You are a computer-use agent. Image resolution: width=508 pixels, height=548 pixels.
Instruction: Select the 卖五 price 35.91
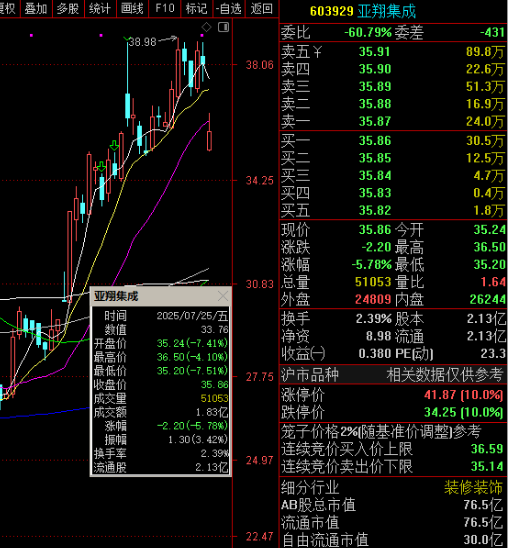[375, 52]
